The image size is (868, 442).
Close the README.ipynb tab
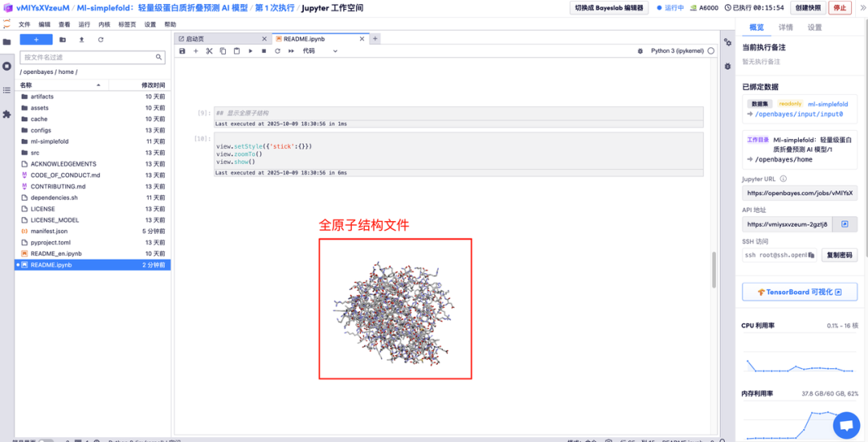(362, 39)
